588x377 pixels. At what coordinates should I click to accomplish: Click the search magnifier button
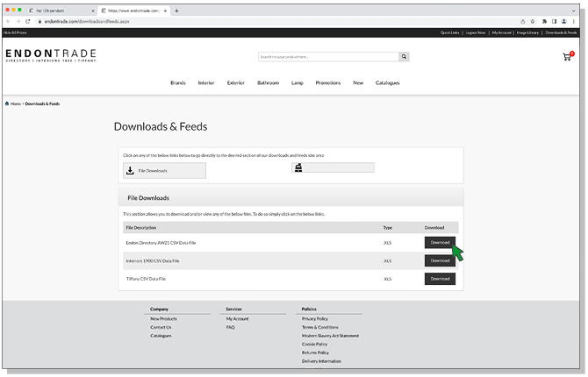pyautogui.click(x=404, y=57)
